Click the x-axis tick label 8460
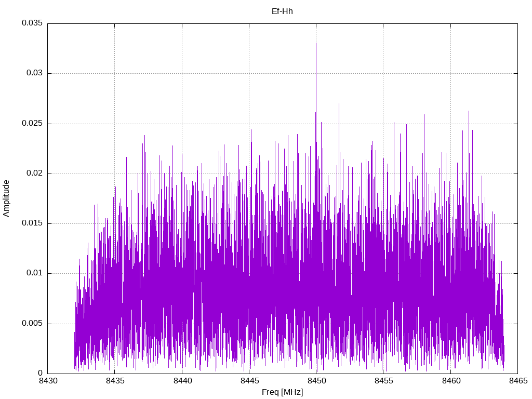The width and height of the screenshot is (532, 399). (x=451, y=381)
